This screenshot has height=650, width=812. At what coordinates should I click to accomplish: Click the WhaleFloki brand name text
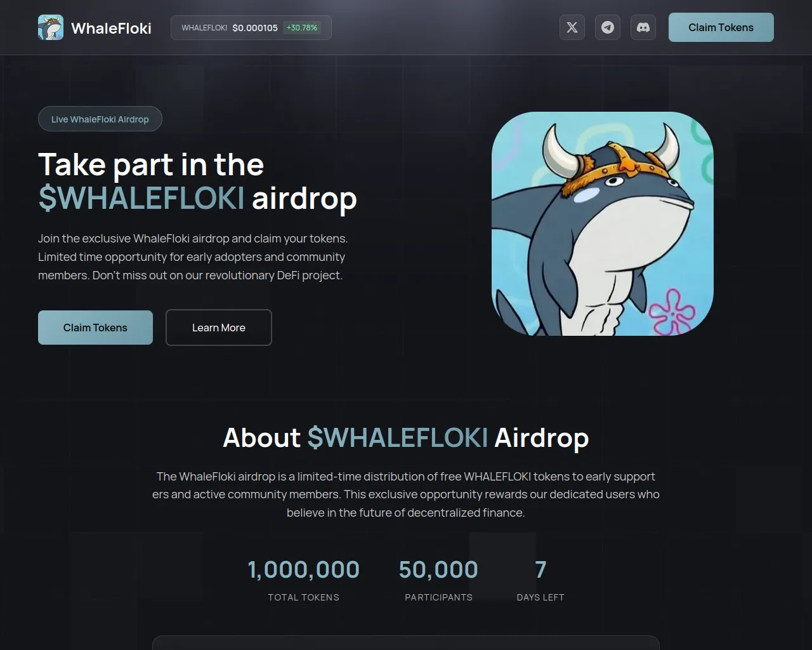111,28
